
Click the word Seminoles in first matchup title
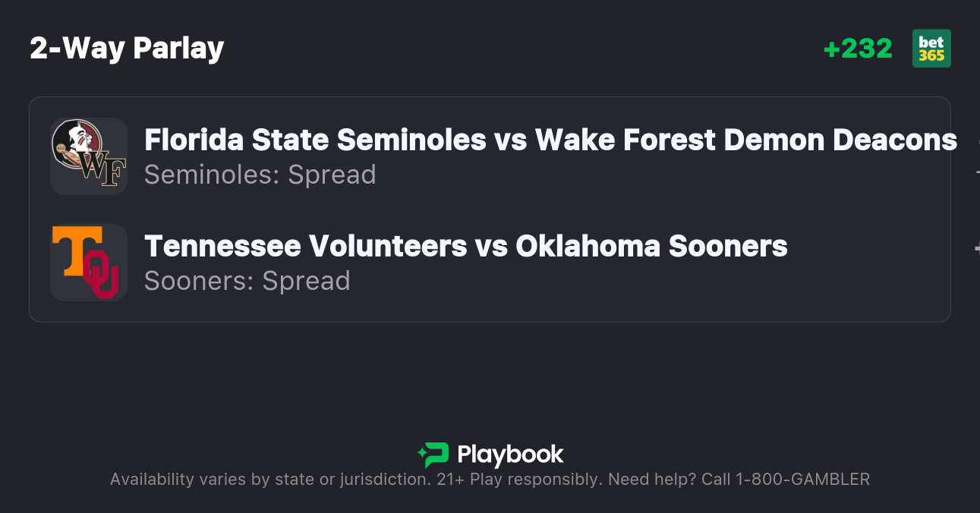(x=411, y=140)
